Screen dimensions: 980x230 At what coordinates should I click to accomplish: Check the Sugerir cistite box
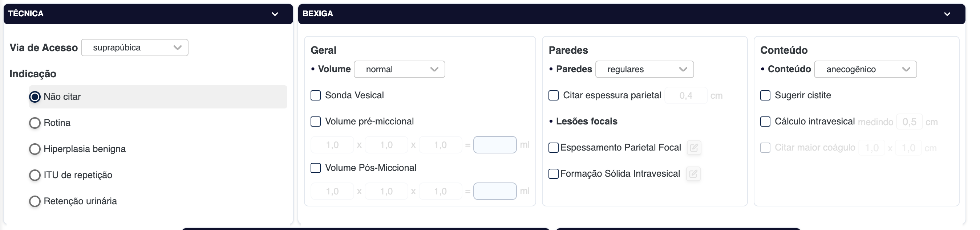click(765, 95)
